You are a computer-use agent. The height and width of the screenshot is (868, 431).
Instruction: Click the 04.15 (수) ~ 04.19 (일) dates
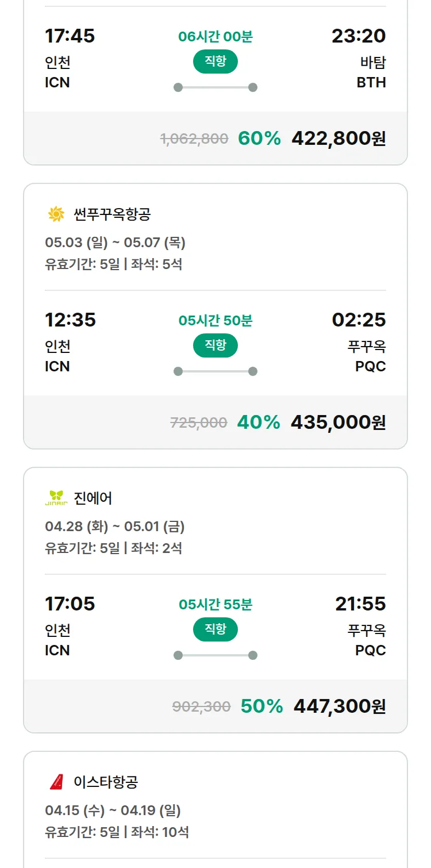(x=113, y=811)
